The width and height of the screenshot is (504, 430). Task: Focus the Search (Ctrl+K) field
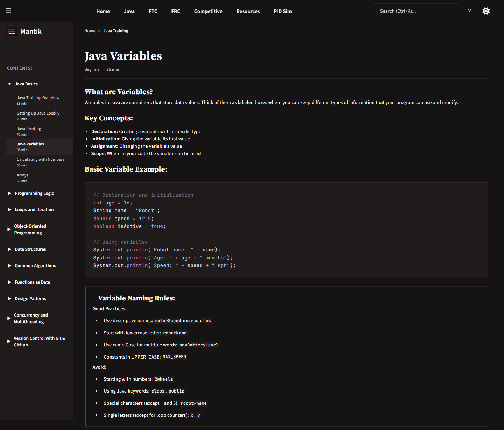pyautogui.click(x=416, y=11)
